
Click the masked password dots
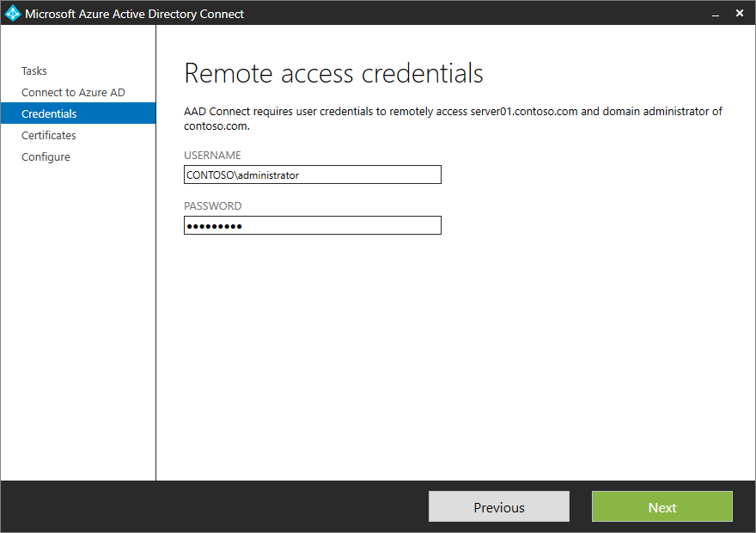pos(215,225)
